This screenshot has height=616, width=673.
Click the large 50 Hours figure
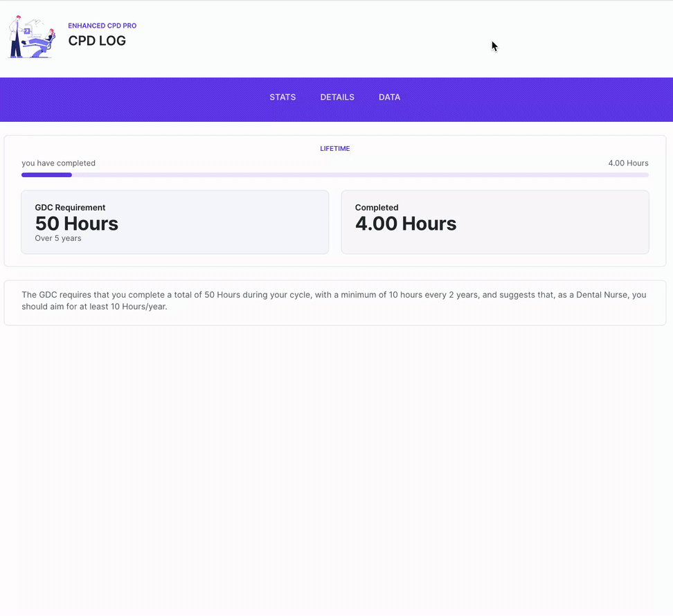tap(76, 224)
